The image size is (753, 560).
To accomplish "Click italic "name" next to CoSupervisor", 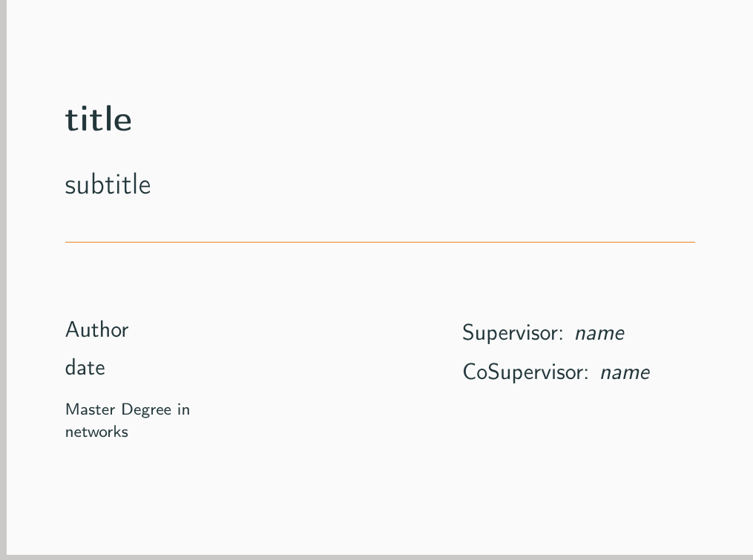I will point(625,372).
